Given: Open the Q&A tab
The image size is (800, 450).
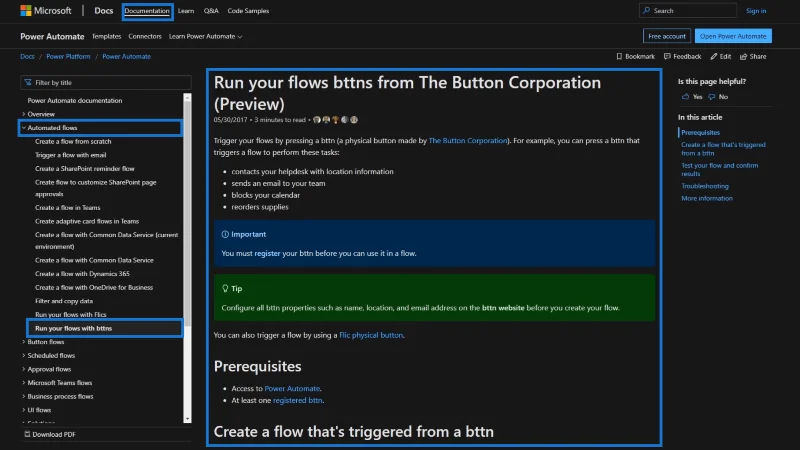Looking at the screenshot, I should [211, 11].
